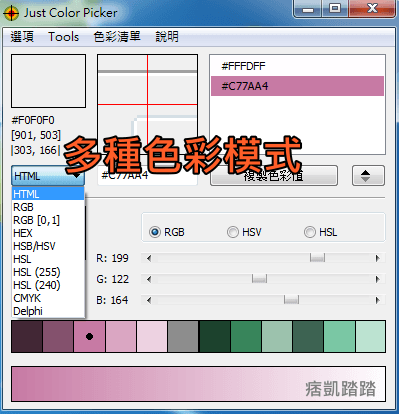399x414 pixels.
Task: Click the magnified zoom preview with crosshair
Action: coord(147,103)
